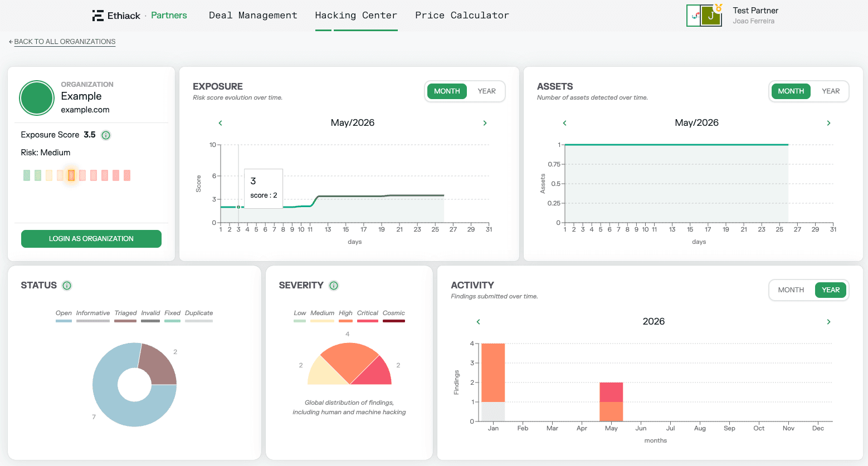Open the Price Calculator tab
The width and height of the screenshot is (868, 466).
click(x=462, y=16)
